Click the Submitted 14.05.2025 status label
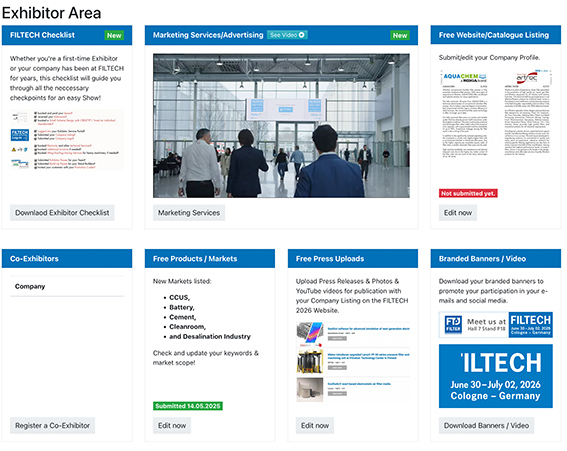Image resolution: width=567 pixels, height=451 pixels. [188, 406]
